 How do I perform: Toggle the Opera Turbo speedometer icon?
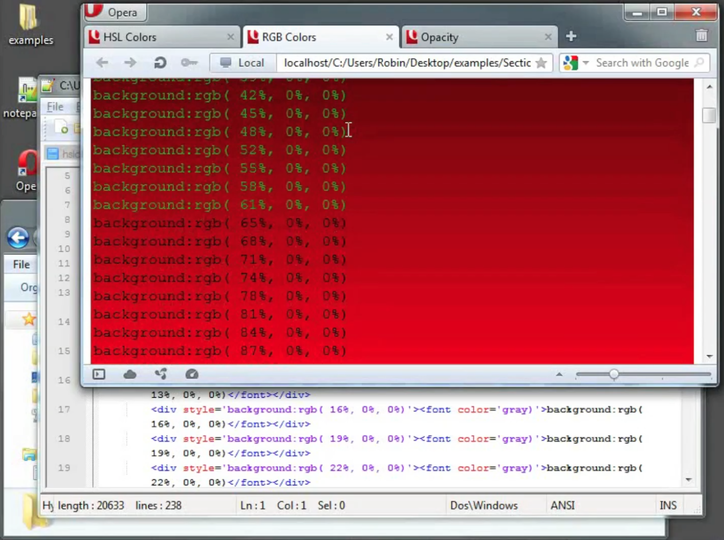[192, 374]
